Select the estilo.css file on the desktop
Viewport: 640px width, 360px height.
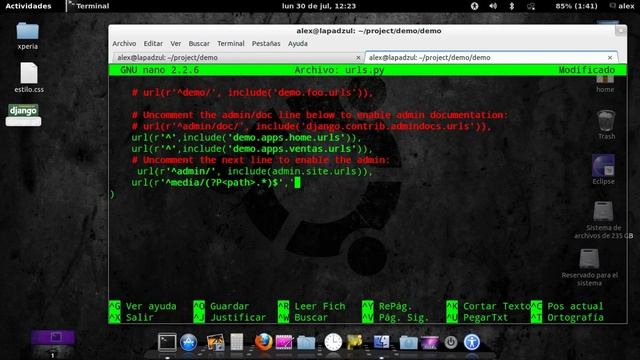[29, 78]
